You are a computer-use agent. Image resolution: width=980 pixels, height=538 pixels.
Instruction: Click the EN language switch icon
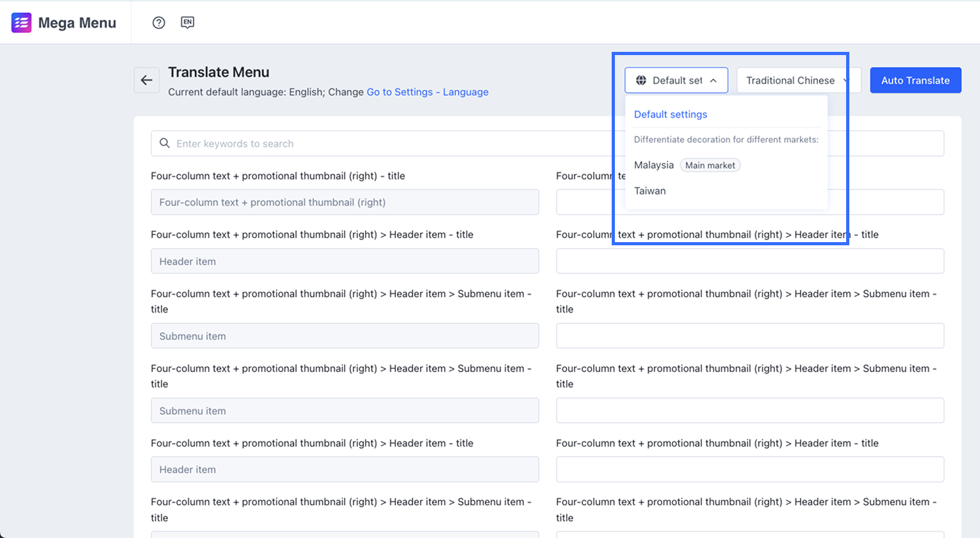187,23
